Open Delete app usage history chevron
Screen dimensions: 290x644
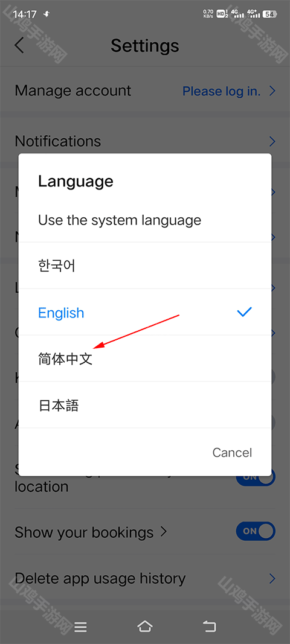[x=272, y=579]
